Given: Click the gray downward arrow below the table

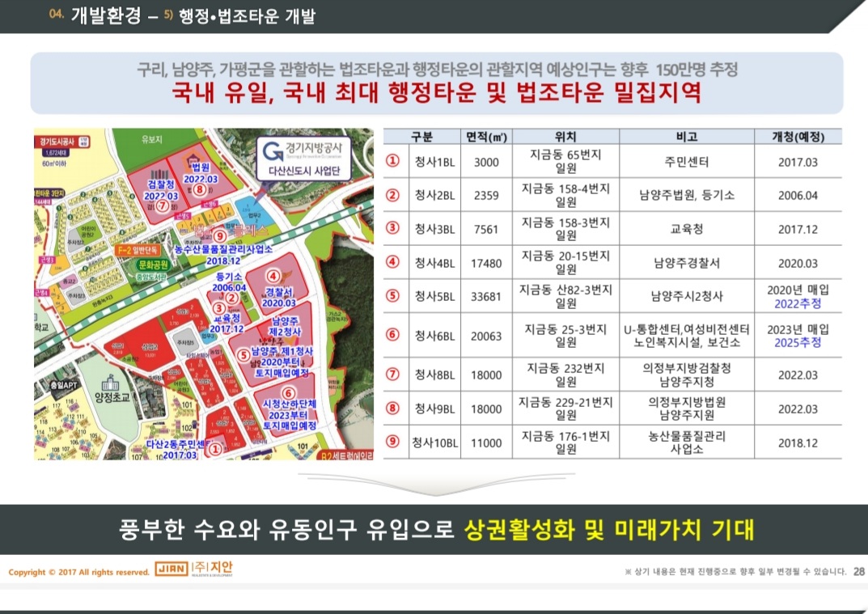Looking at the screenshot, I should coord(434,484).
